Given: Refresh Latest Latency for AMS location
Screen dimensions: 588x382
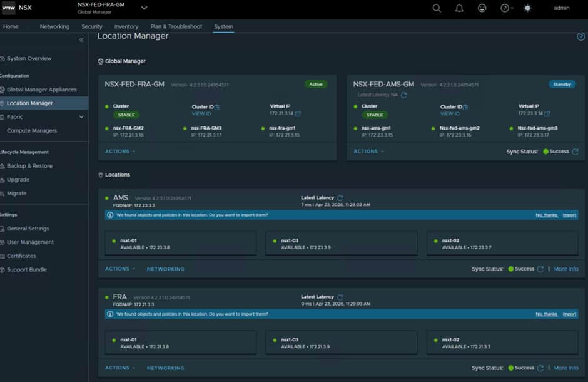Looking at the screenshot, I should click(340, 198).
